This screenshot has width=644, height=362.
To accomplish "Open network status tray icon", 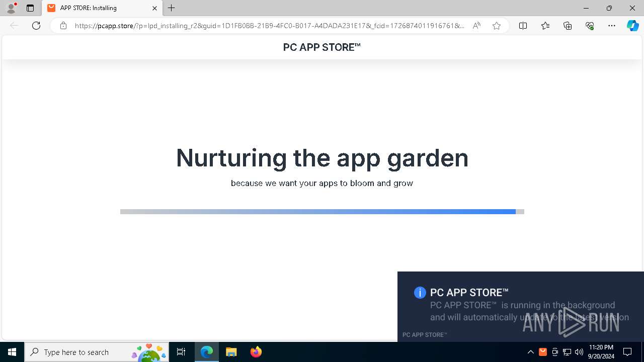I will coord(567,352).
